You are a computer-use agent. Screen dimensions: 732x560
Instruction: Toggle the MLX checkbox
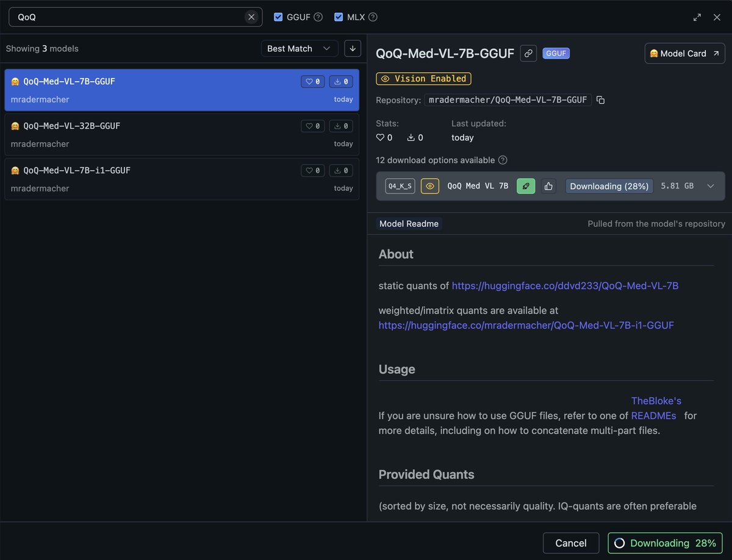point(339,17)
